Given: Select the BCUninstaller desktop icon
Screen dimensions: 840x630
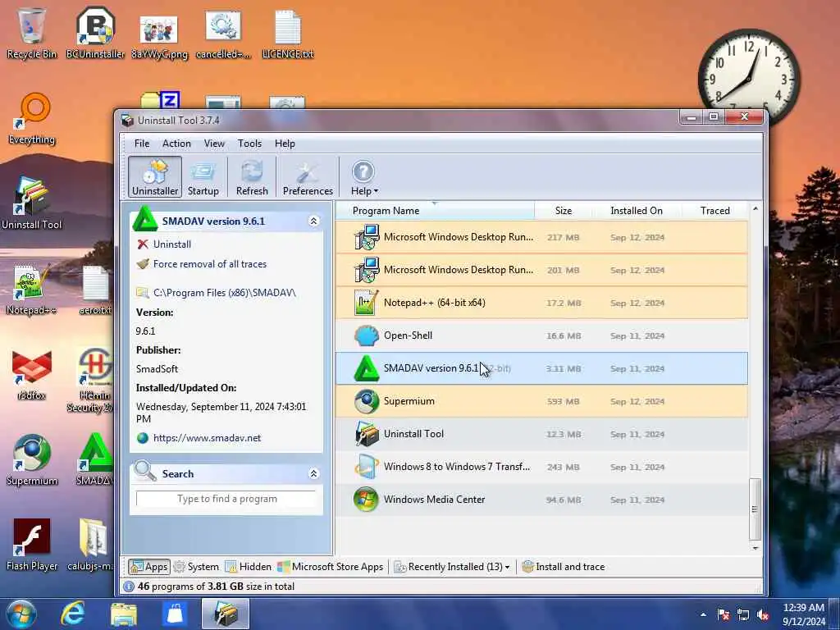Looking at the screenshot, I should [x=95, y=33].
